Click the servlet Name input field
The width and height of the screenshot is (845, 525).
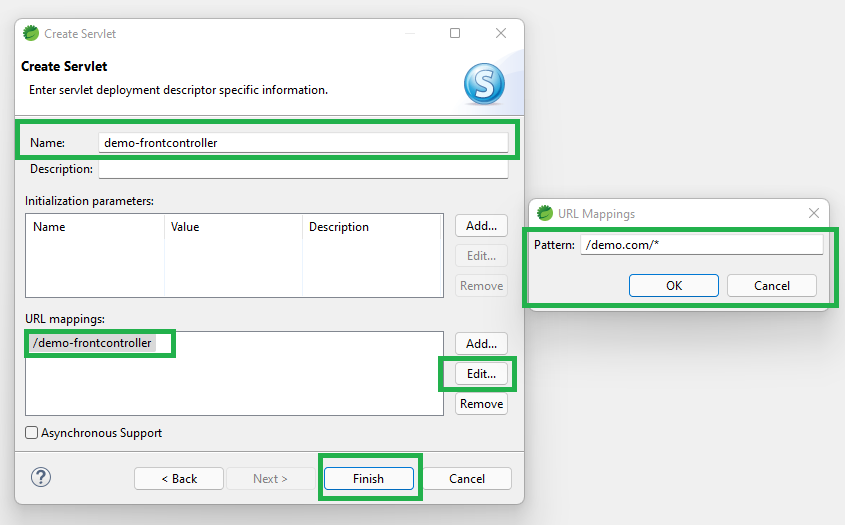303,143
